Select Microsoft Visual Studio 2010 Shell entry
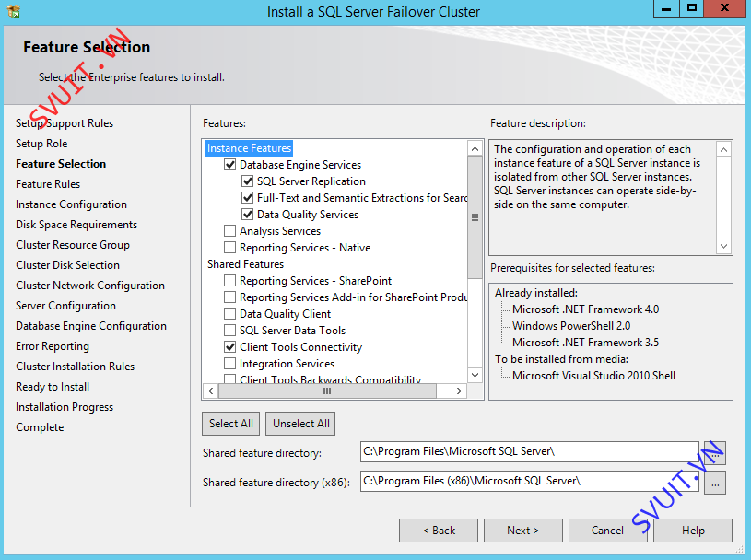The image size is (751, 560). [593, 376]
